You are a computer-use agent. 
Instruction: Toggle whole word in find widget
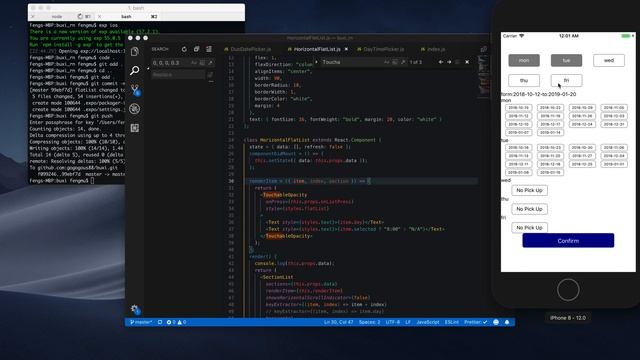395,62
